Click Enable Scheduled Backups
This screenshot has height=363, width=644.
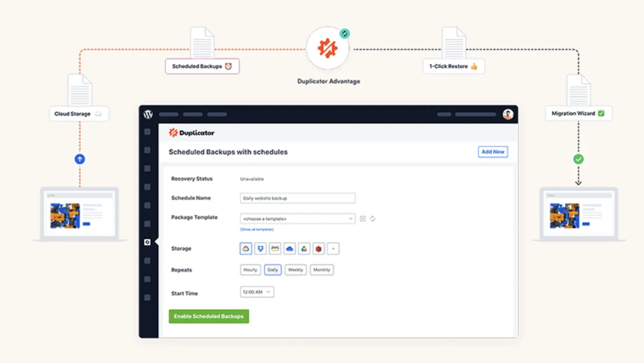(x=209, y=316)
